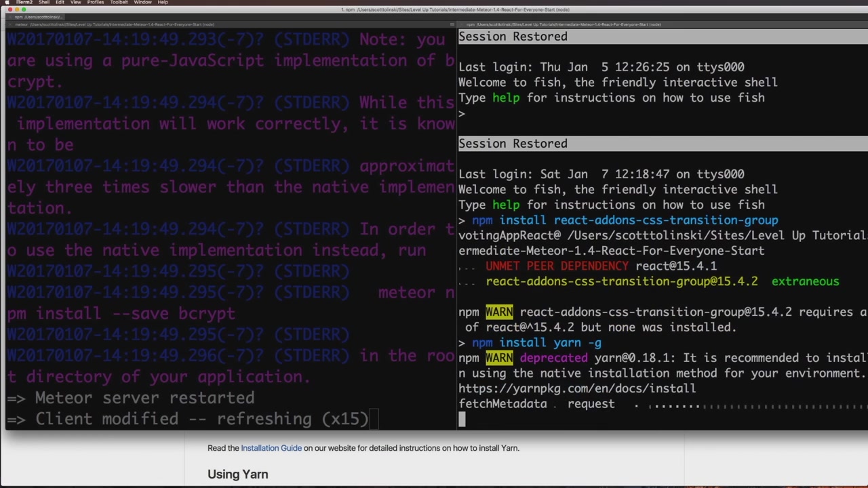Image resolution: width=868 pixels, height=488 pixels.
Task: Click the yellow extraneous label
Action: point(805,281)
